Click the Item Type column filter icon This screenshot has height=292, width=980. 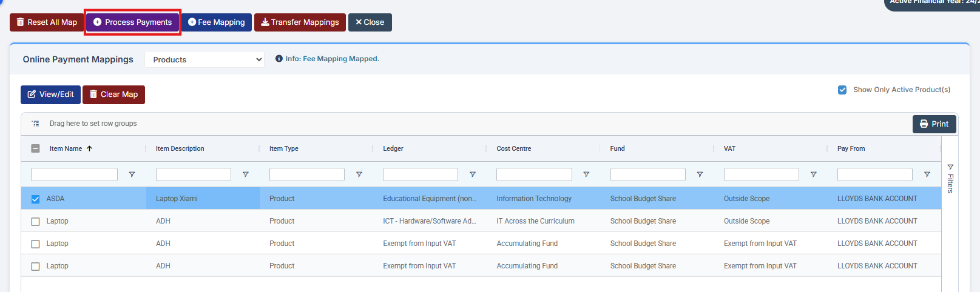tap(359, 174)
